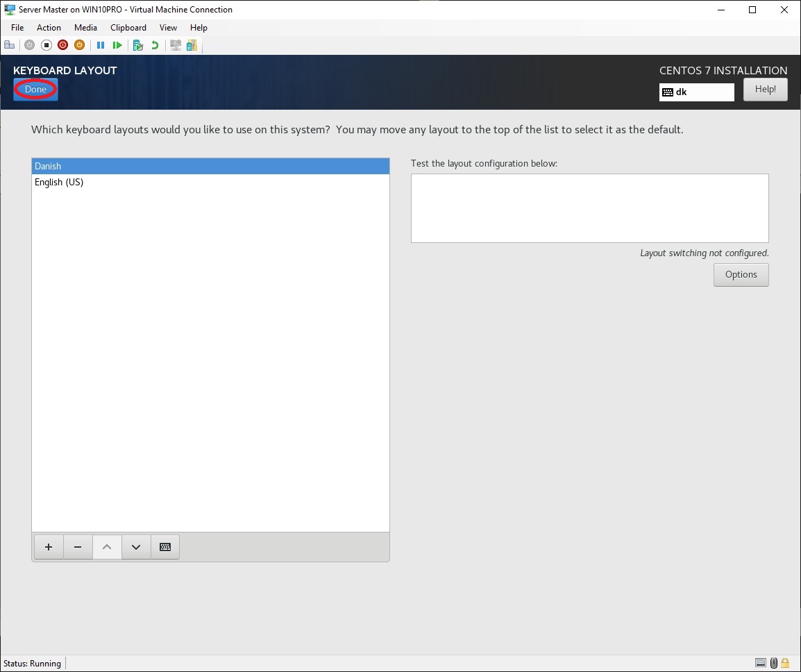The image size is (801, 672).
Task: Click the red Shut Down icon
Action: pos(63,45)
